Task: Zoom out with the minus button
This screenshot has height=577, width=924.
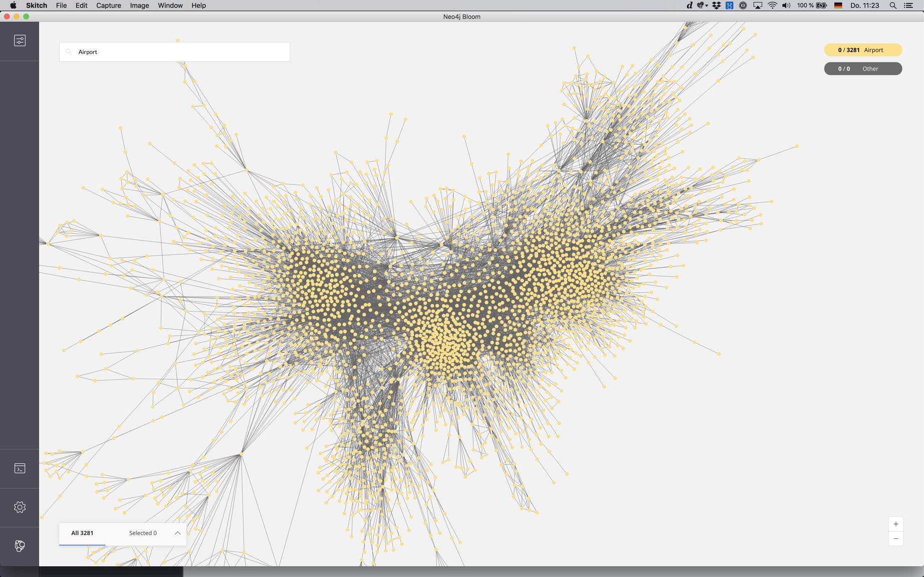Action: click(x=896, y=539)
